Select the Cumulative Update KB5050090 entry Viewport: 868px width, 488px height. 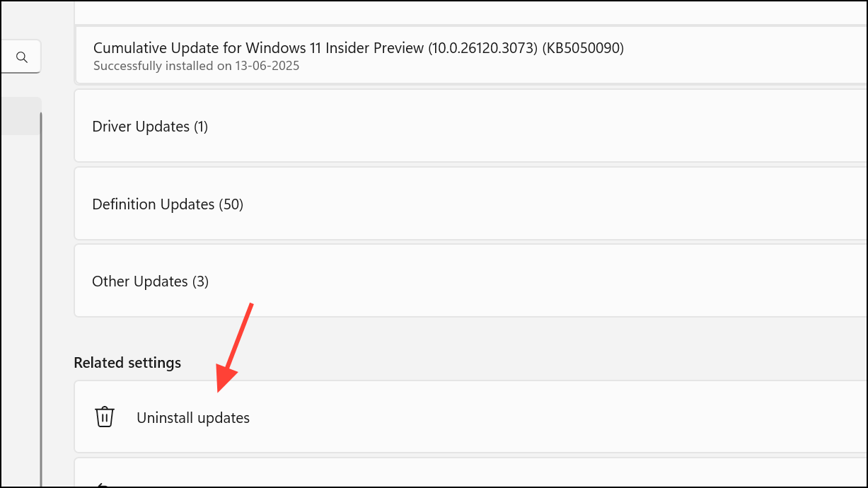pos(470,56)
